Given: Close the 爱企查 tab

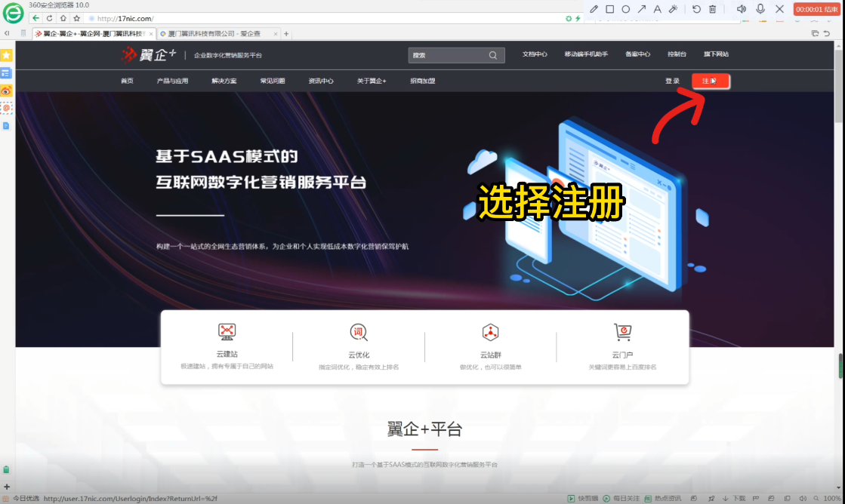Looking at the screenshot, I should point(276,34).
